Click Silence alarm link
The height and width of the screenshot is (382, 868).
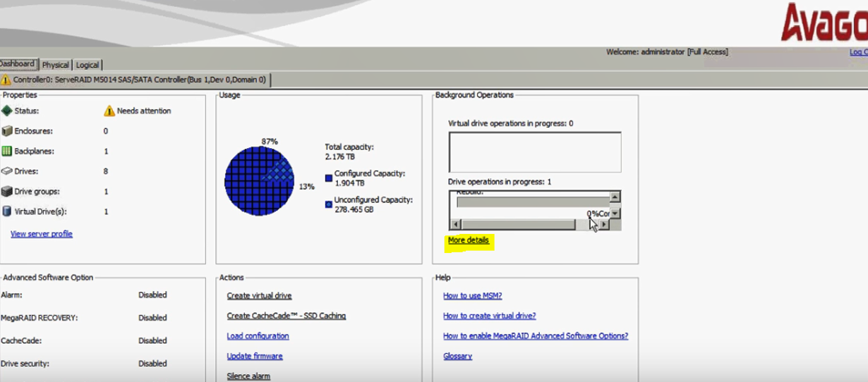coord(248,376)
